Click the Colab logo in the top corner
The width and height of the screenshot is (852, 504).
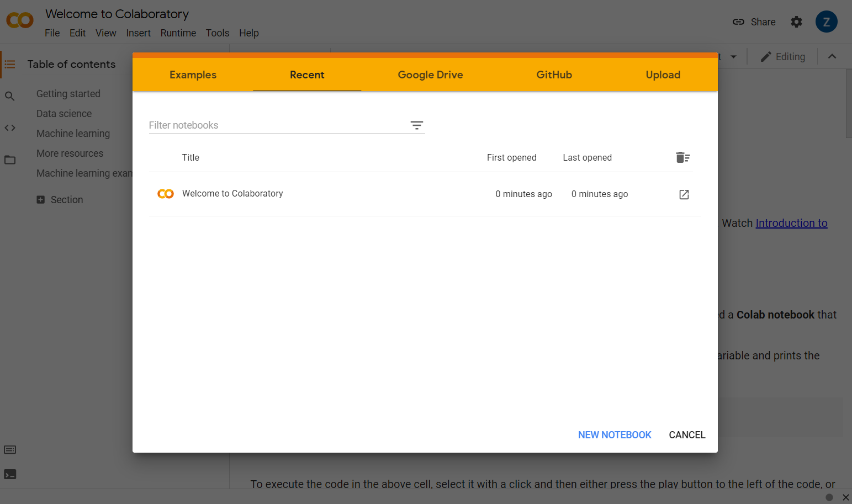coord(19,20)
